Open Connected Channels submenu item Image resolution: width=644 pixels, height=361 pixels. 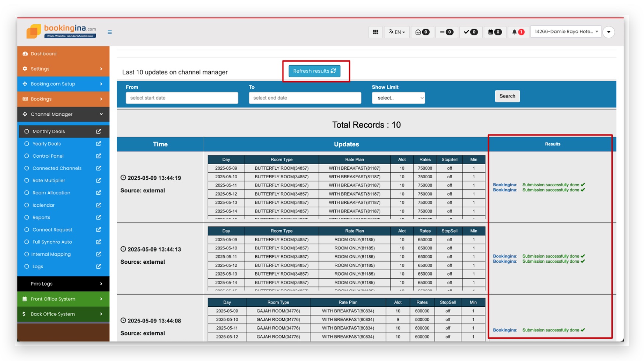point(57,168)
